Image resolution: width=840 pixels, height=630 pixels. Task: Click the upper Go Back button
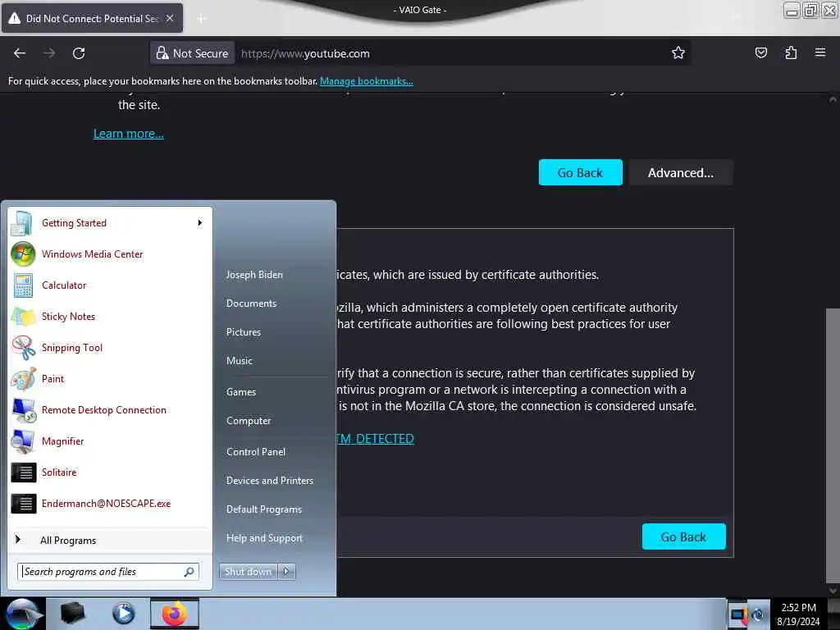tap(580, 172)
